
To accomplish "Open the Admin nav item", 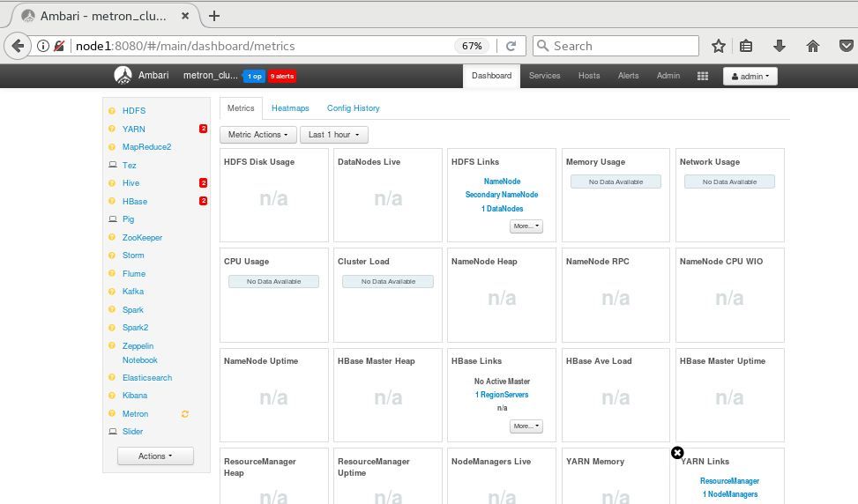I will point(668,76).
